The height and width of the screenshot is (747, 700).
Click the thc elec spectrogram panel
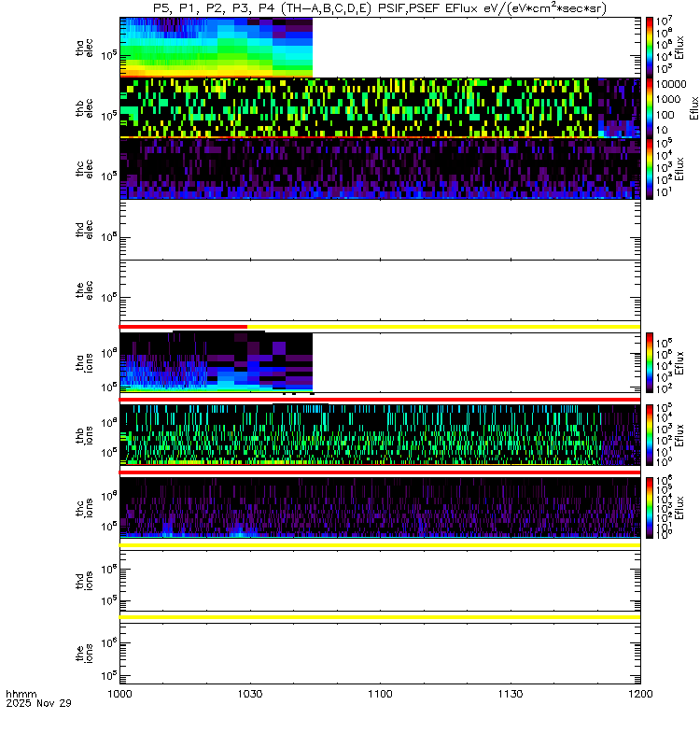pos(380,169)
